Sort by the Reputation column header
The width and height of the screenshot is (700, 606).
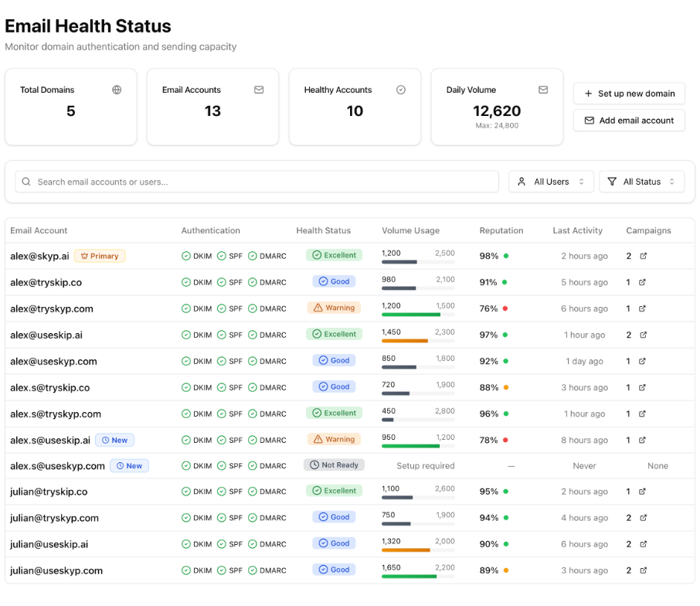(x=501, y=230)
